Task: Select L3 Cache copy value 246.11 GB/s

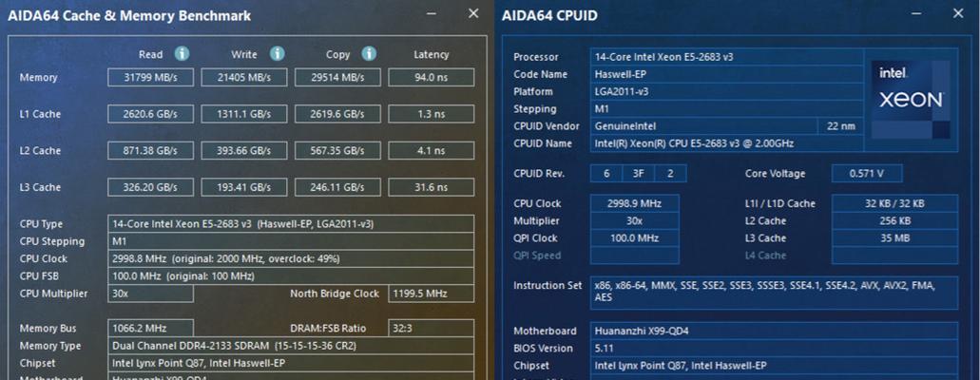Action: click(x=337, y=187)
